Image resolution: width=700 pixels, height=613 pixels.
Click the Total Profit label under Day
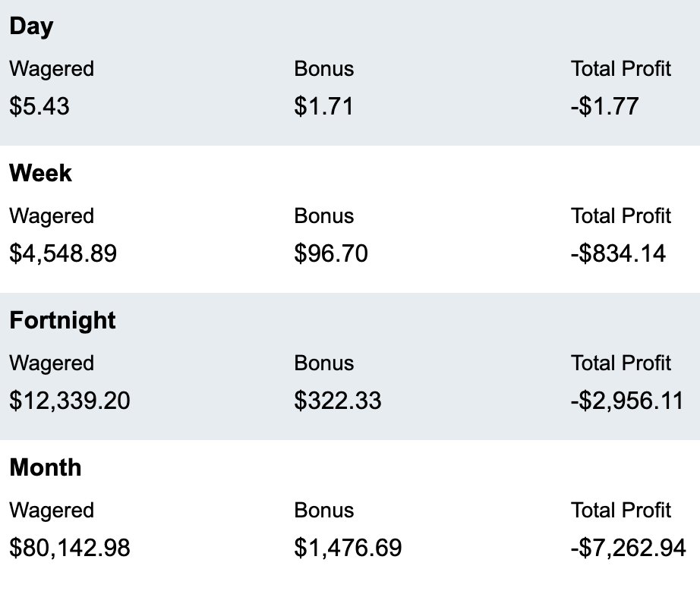pyautogui.click(x=621, y=69)
